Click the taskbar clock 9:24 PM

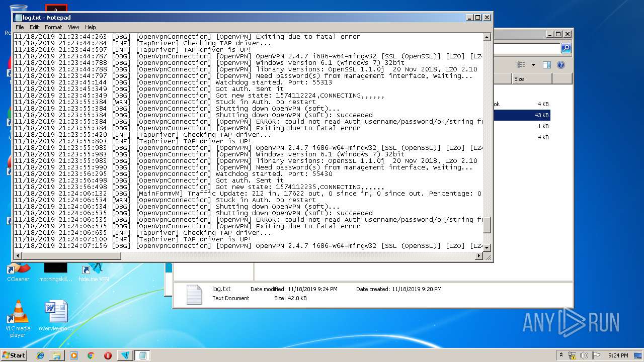[x=618, y=355]
